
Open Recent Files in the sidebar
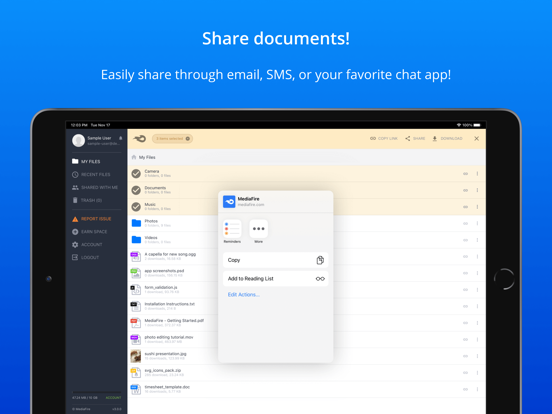click(91, 174)
